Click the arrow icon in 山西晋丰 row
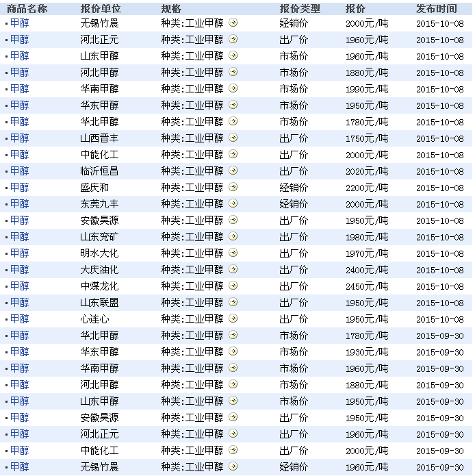This screenshot has width=475, height=476. coord(233,138)
